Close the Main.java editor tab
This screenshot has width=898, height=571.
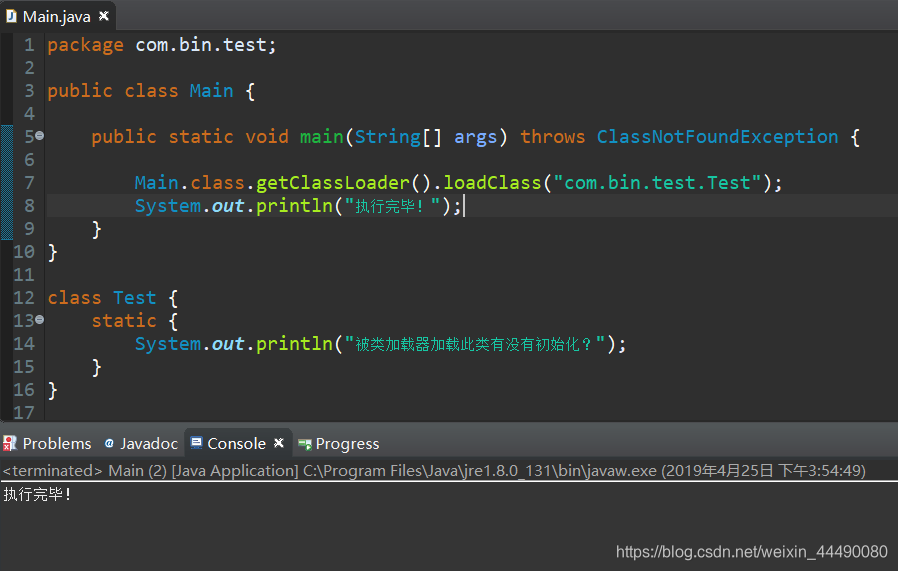pyautogui.click(x=104, y=16)
